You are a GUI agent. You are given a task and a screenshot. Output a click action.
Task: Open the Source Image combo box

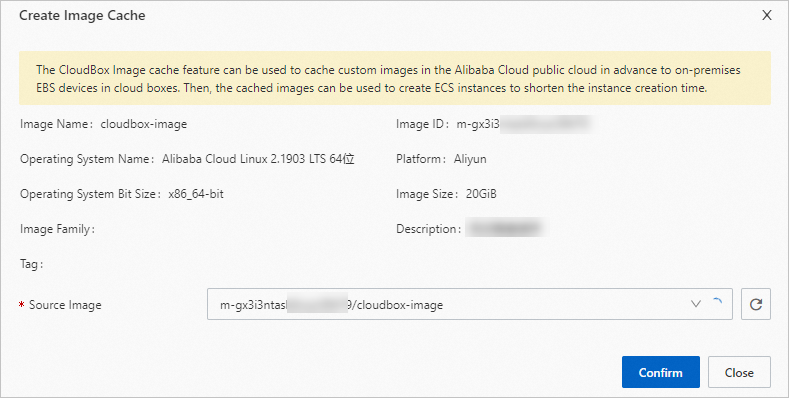tap(469, 304)
